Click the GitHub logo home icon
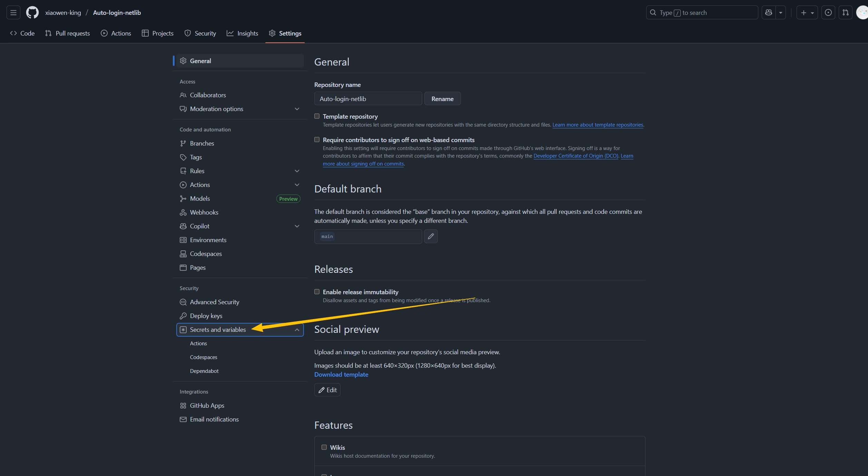The width and height of the screenshot is (868, 476). (x=32, y=13)
